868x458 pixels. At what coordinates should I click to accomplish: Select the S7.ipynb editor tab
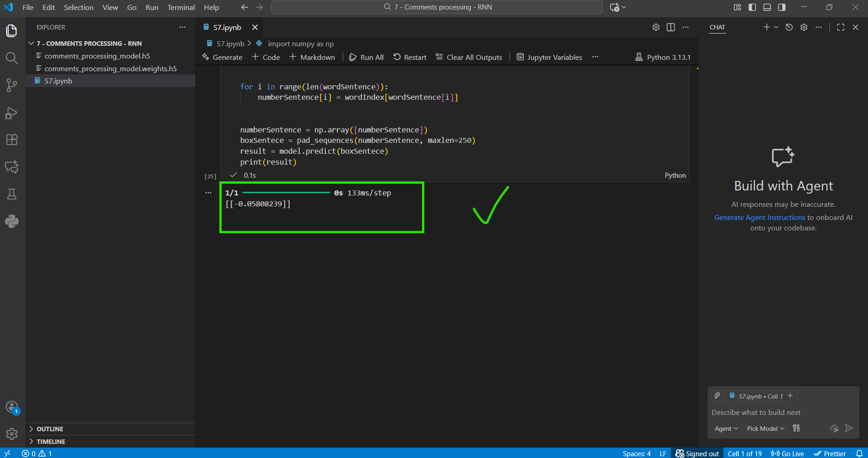(x=227, y=27)
